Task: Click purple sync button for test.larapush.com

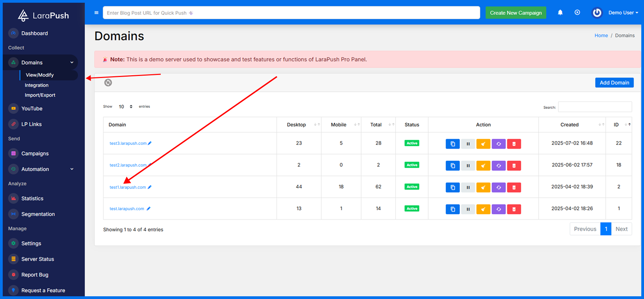Action: click(499, 209)
